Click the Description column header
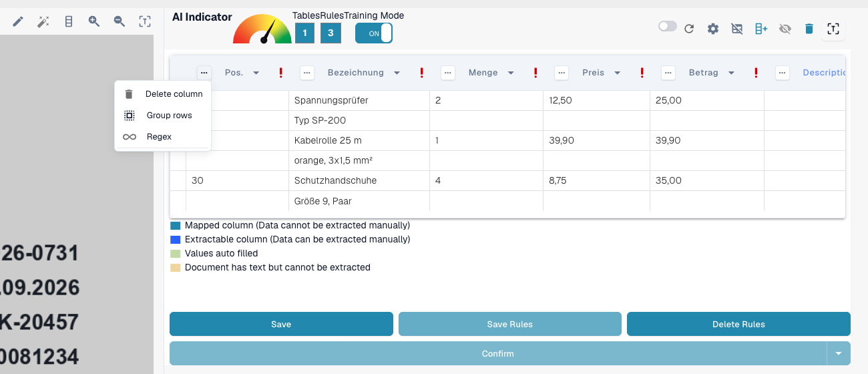868x374 pixels. coord(824,73)
